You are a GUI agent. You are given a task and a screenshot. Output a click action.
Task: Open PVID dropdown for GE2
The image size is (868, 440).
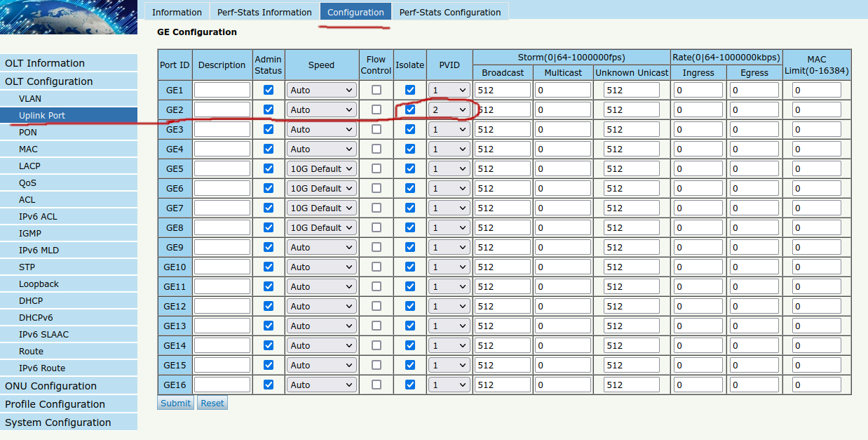click(449, 109)
